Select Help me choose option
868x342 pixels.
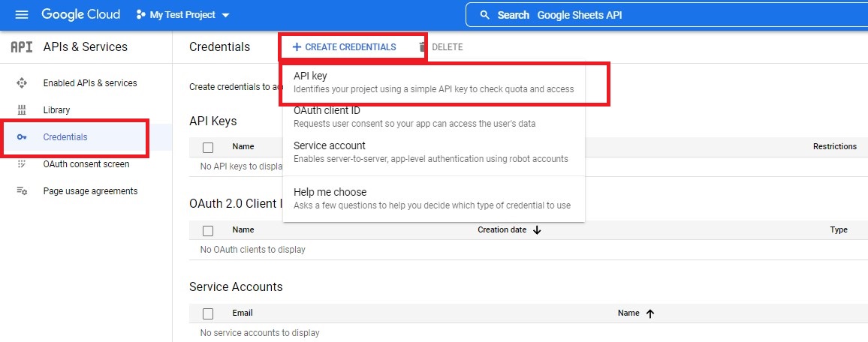(433, 198)
